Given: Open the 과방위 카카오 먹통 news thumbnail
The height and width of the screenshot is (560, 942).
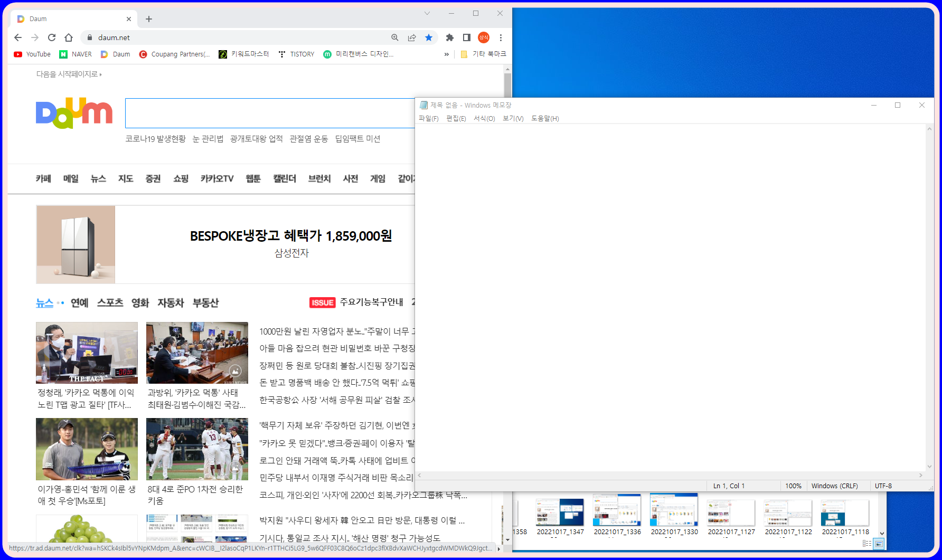Looking at the screenshot, I should (x=197, y=353).
